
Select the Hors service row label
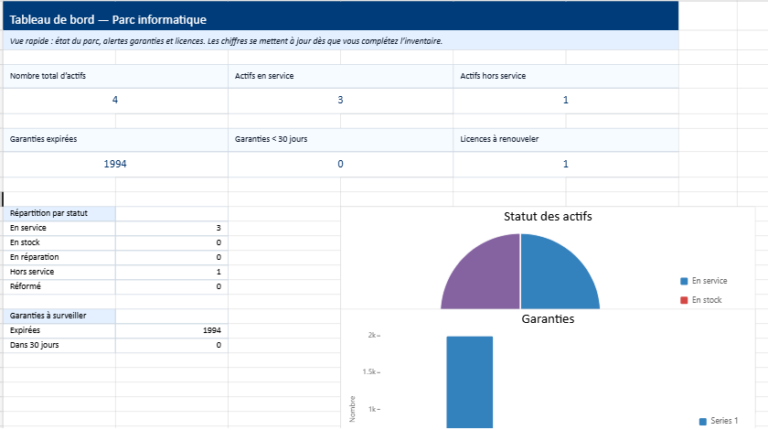click(x=32, y=272)
